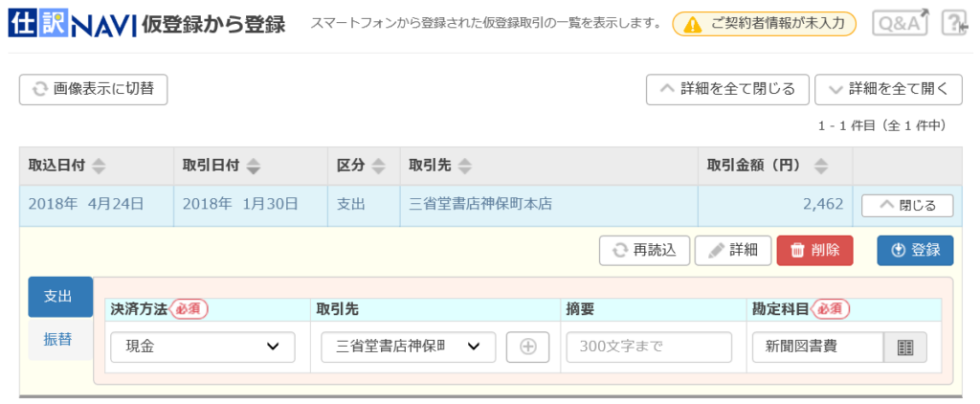
Task: Click the blue 登録 button
Action: [x=916, y=250]
